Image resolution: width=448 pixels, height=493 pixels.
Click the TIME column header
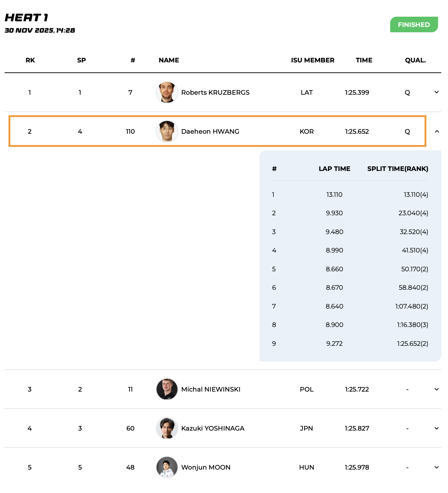click(x=364, y=60)
